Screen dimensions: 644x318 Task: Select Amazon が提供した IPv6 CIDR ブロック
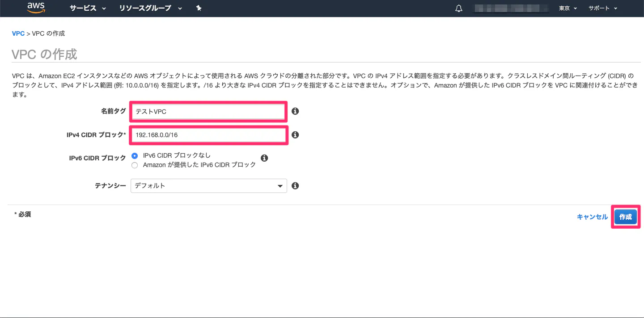click(x=135, y=165)
